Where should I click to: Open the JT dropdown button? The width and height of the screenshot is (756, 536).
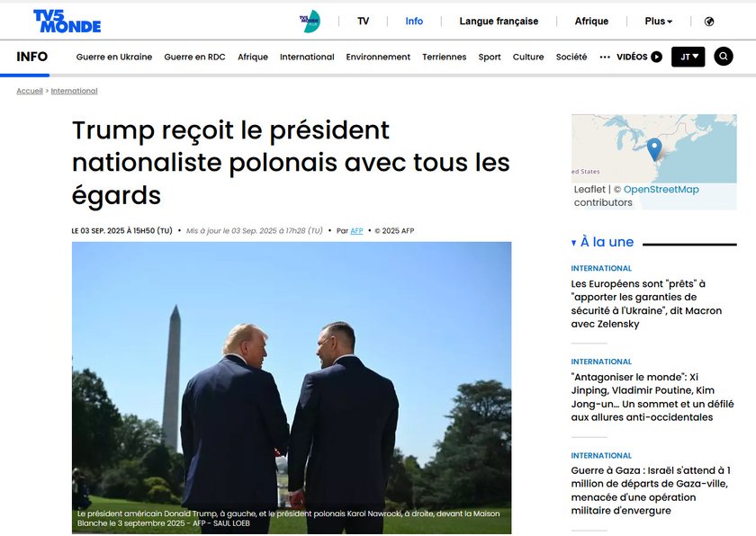(x=688, y=57)
